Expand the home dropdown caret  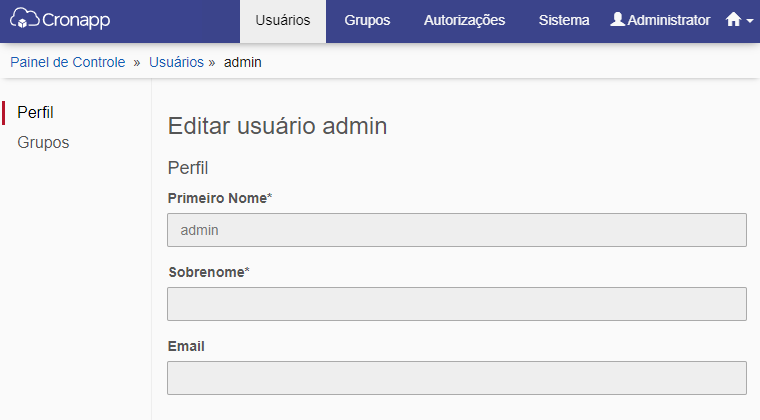pyautogui.click(x=750, y=21)
